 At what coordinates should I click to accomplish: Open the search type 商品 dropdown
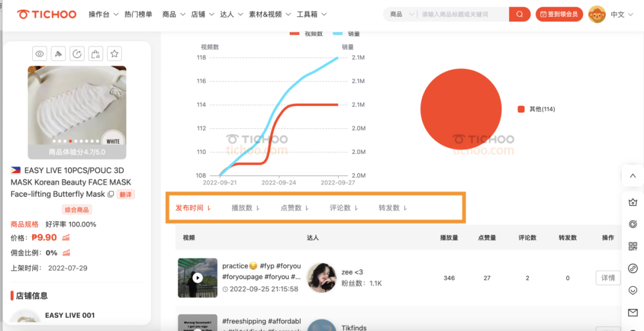(402, 14)
